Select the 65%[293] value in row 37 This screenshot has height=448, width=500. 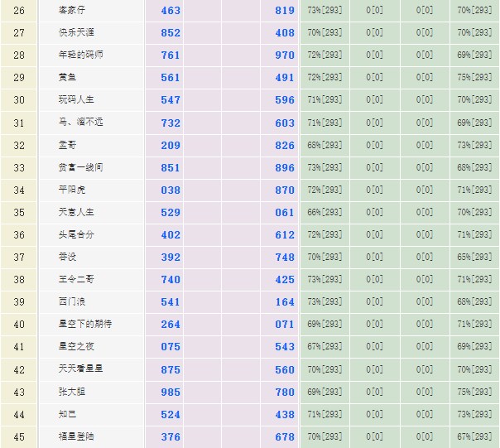[474, 257]
